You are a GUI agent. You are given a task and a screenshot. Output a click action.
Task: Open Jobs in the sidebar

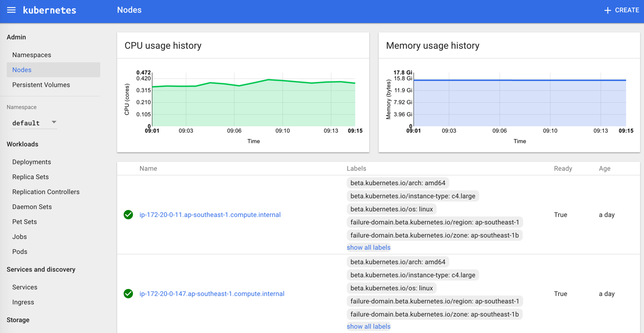tap(19, 237)
